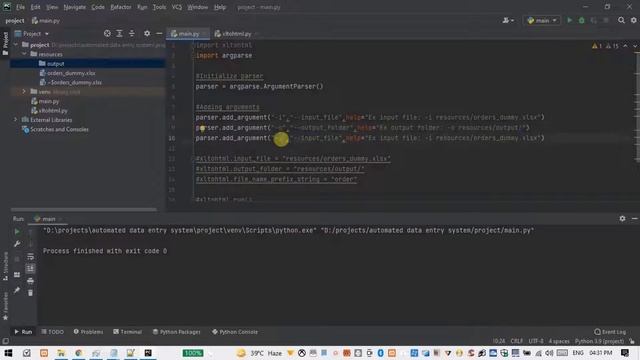Screen dimensions: 640x360
Task: Open the Problems tool window
Action: 88,332
